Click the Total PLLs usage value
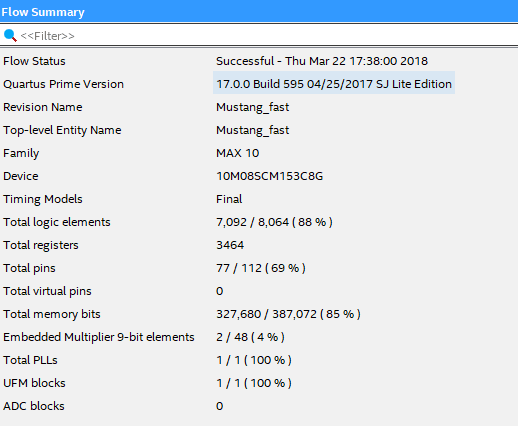Viewport: 518px width, 426px height. coord(254,360)
